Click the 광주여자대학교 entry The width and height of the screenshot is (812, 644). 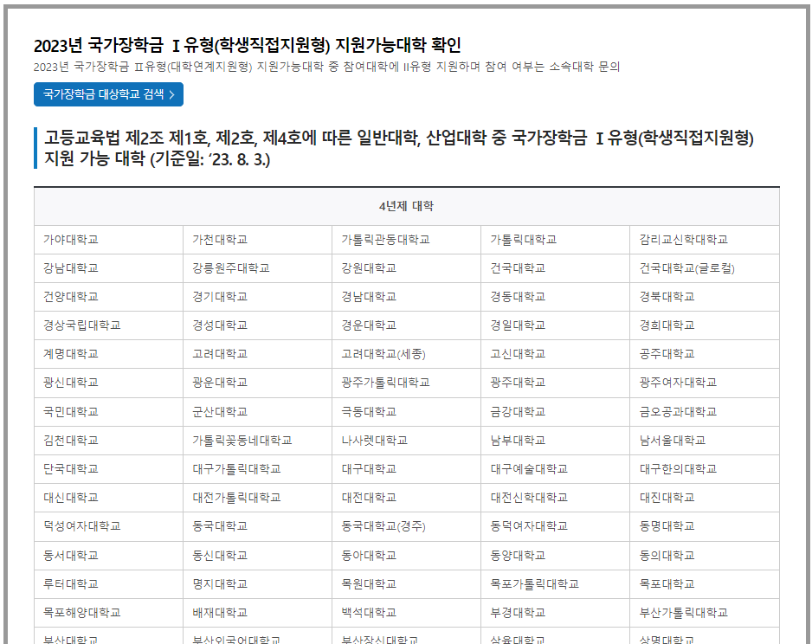[x=705, y=383]
